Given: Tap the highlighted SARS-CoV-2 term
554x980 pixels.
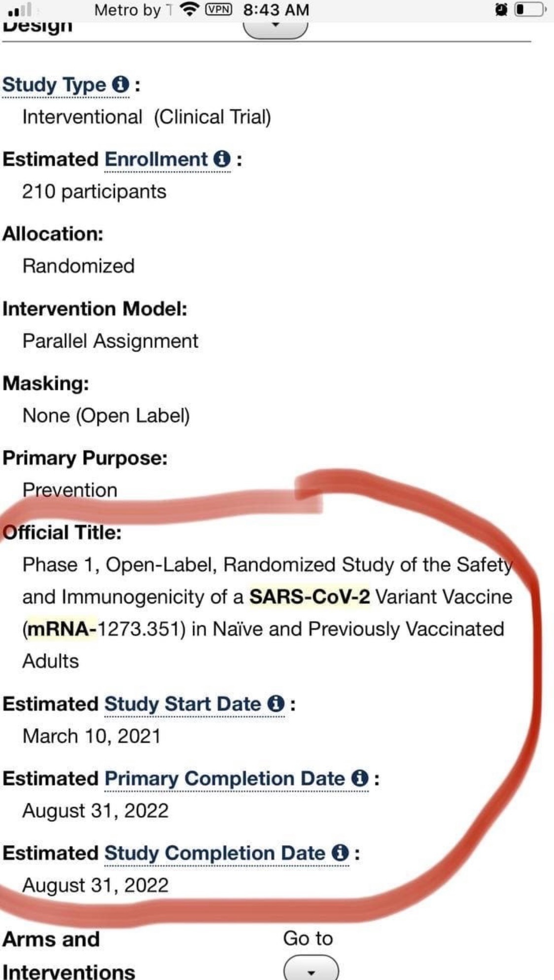Looking at the screenshot, I should tap(310, 596).
